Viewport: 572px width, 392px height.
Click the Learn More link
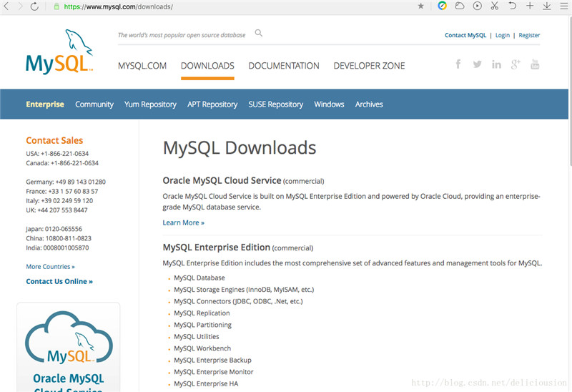click(x=183, y=222)
